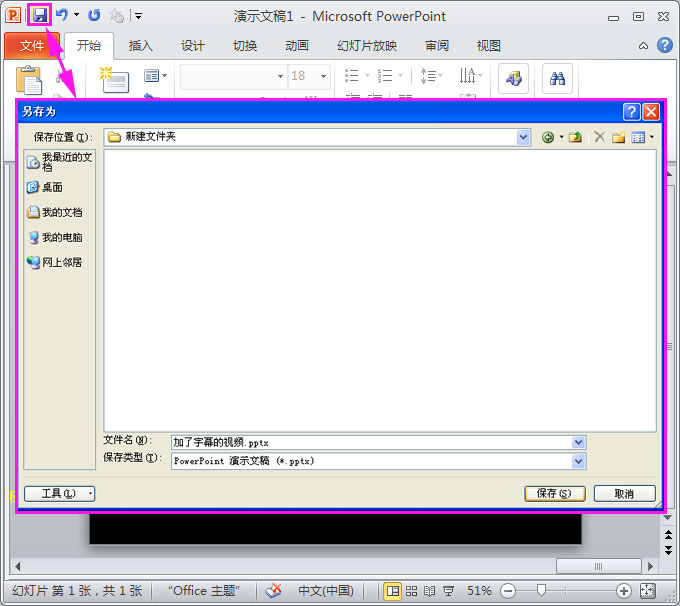Open the Views menu icon in dialog

(638, 138)
